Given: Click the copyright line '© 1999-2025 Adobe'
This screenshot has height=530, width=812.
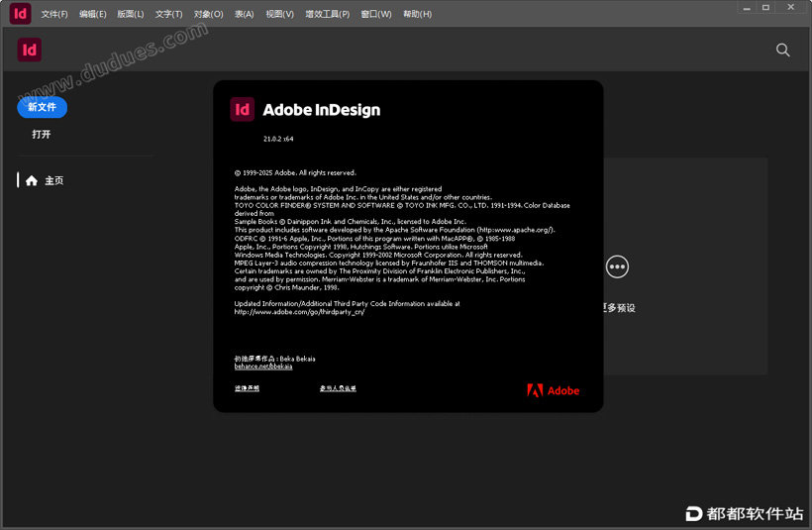Looking at the screenshot, I should (295, 172).
